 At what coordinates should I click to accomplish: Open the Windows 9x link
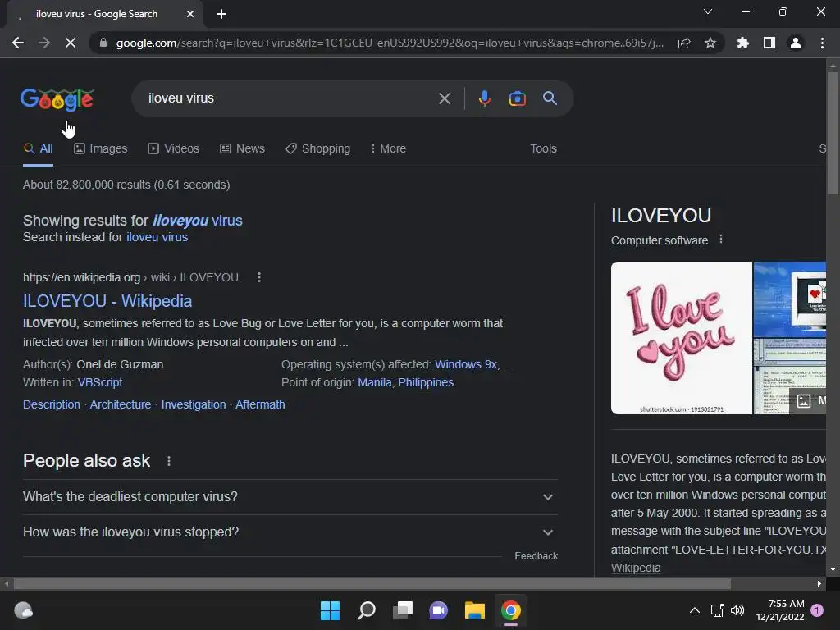466,364
